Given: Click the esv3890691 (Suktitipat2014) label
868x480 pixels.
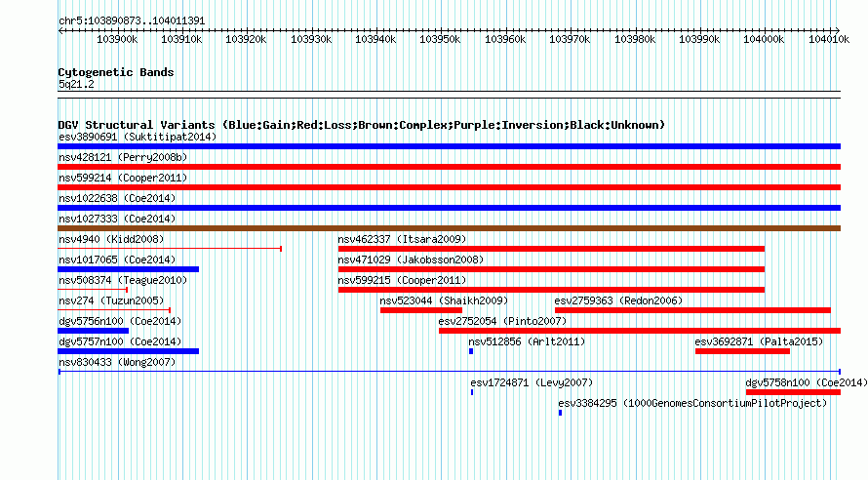Looking at the screenshot, I should pos(138,137).
